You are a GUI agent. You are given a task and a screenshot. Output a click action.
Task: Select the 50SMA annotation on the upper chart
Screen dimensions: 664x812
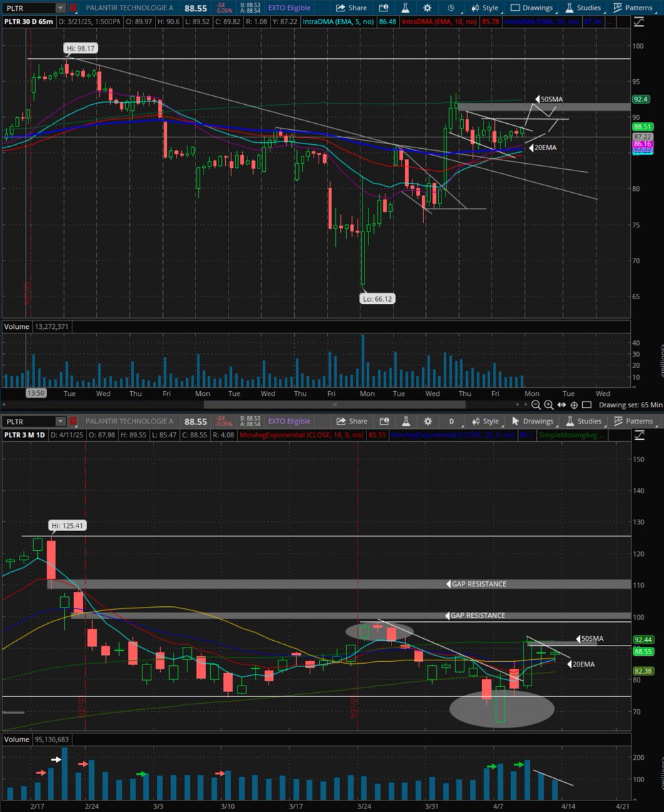coord(549,99)
